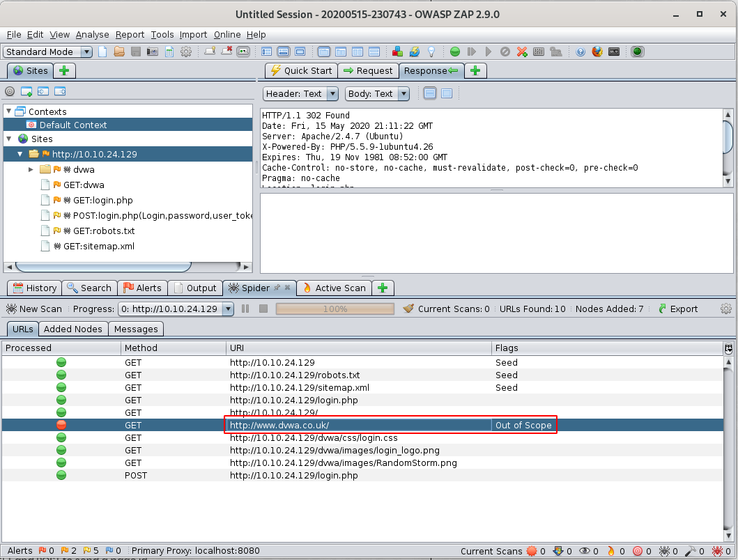
Task: Click the 100% spider progress bar
Action: point(335,309)
